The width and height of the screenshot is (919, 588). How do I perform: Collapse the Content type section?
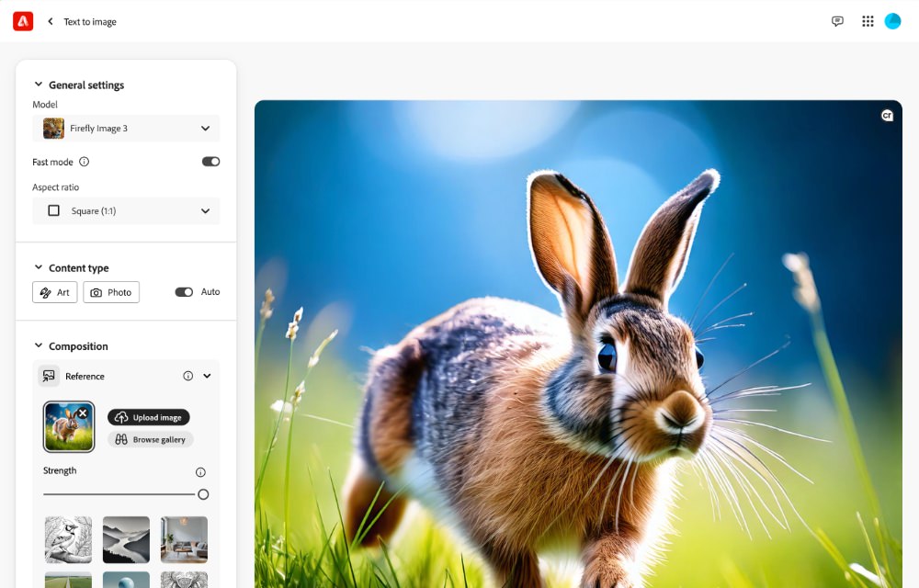click(x=39, y=267)
